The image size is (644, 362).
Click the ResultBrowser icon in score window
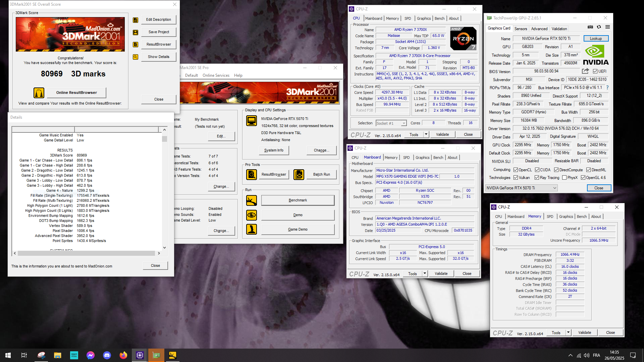coord(136,45)
